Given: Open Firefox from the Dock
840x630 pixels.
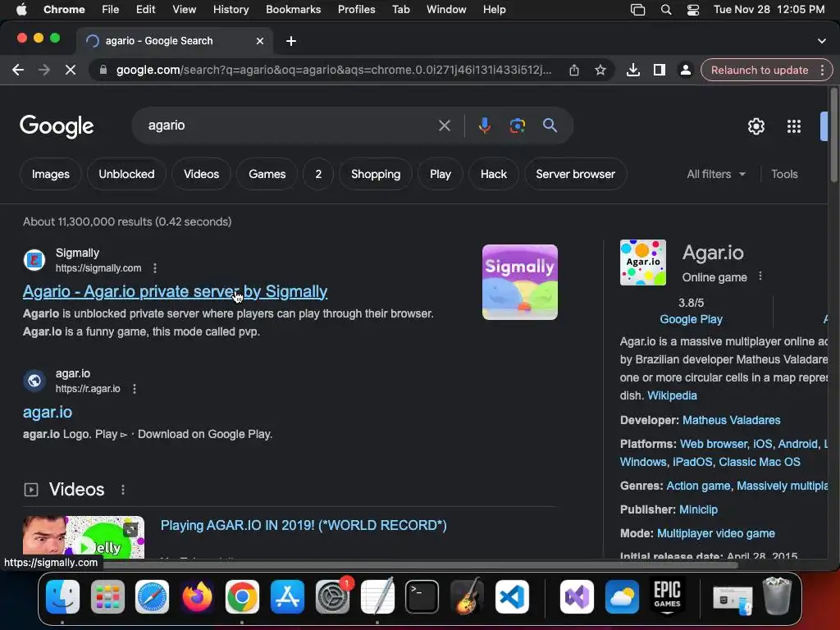Looking at the screenshot, I should click(x=197, y=597).
